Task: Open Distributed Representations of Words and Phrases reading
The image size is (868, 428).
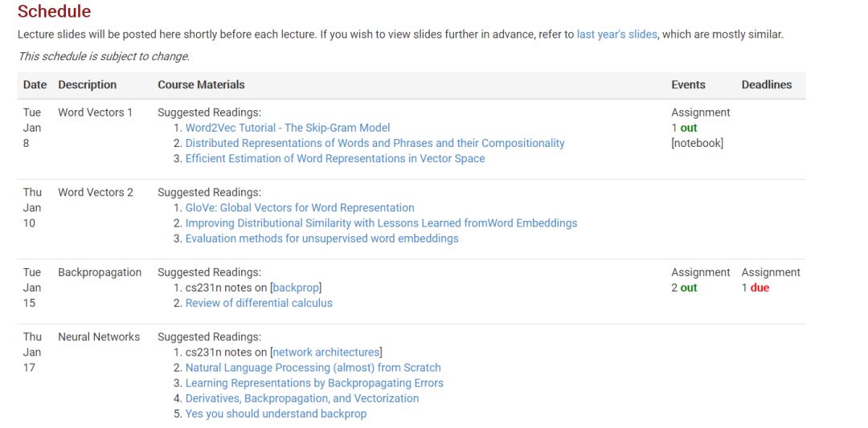Action: pos(375,143)
